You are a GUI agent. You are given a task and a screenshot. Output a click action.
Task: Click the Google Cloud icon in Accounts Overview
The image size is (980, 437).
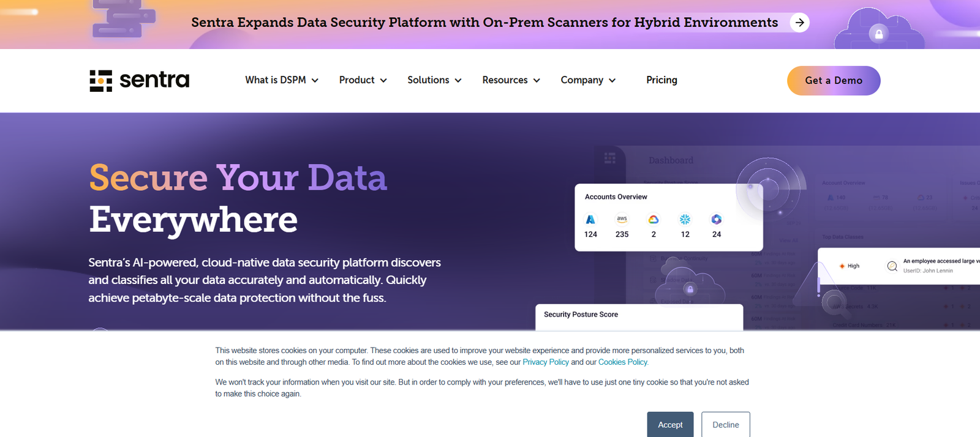pos(654,219)
